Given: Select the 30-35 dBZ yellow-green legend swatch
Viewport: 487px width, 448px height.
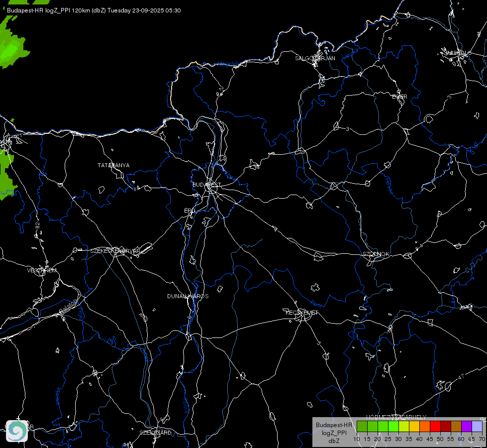Looking at the screenshot, I should coord(404,427).
